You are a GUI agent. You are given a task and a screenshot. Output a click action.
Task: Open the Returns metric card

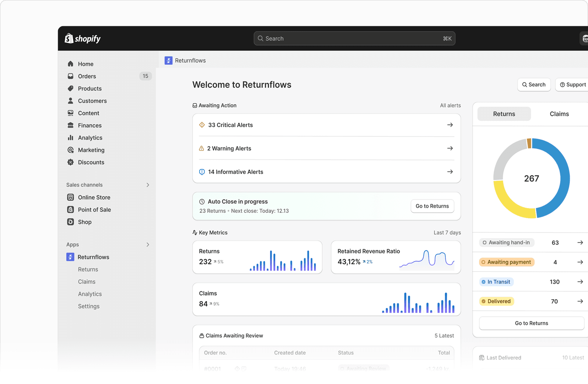(x=257, y=257)
